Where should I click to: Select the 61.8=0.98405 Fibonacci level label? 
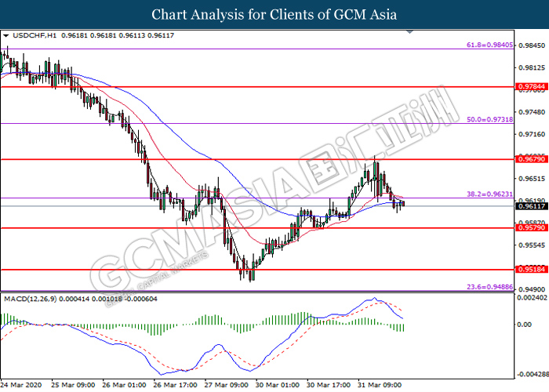pyautogui.click(x=489, y=45)
